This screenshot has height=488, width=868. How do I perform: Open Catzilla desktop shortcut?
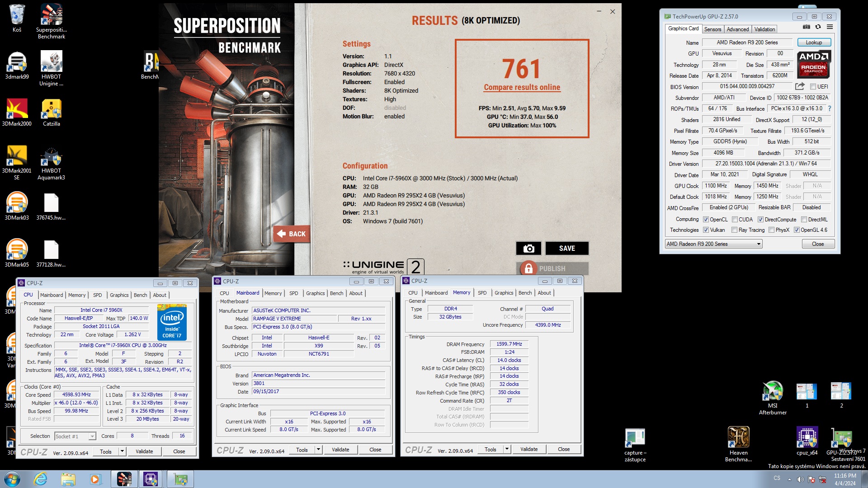tap(51, 113)
